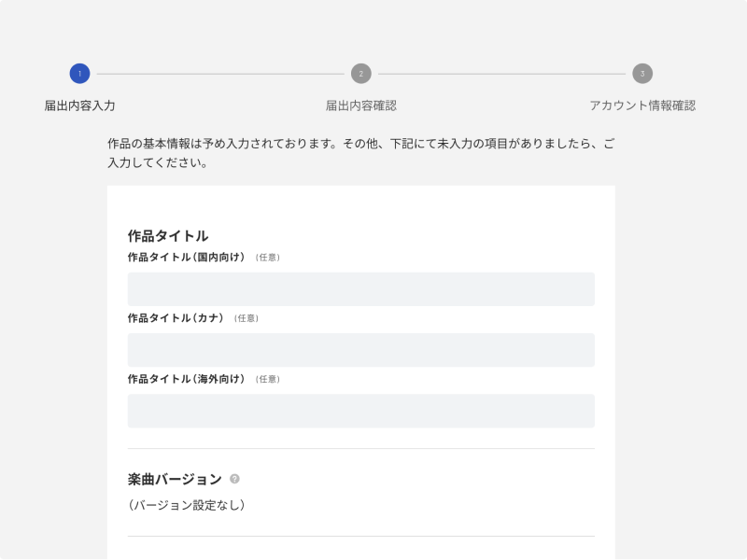This screenshot has height=560, width=747.
Task: Click the step 2 circle indicator
Action: click(360, 74)
